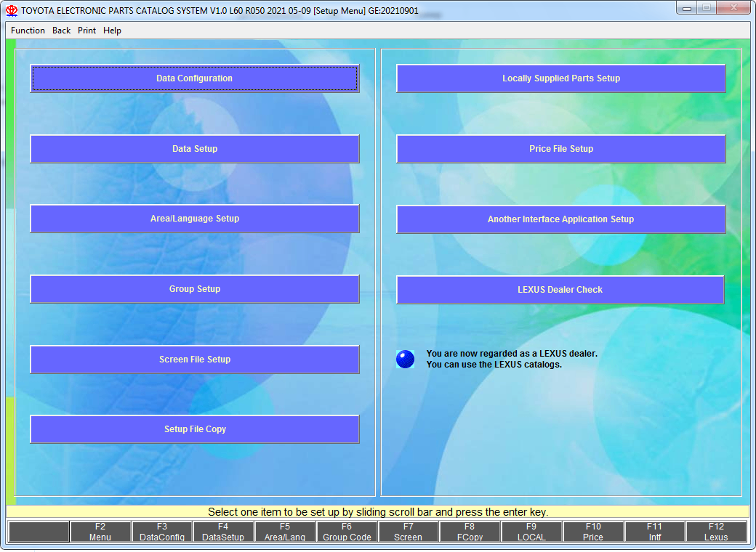Viewport: 756px width, 552px height.
Task: Click the F4 DataSetup function key
Action: coord(223,532)
